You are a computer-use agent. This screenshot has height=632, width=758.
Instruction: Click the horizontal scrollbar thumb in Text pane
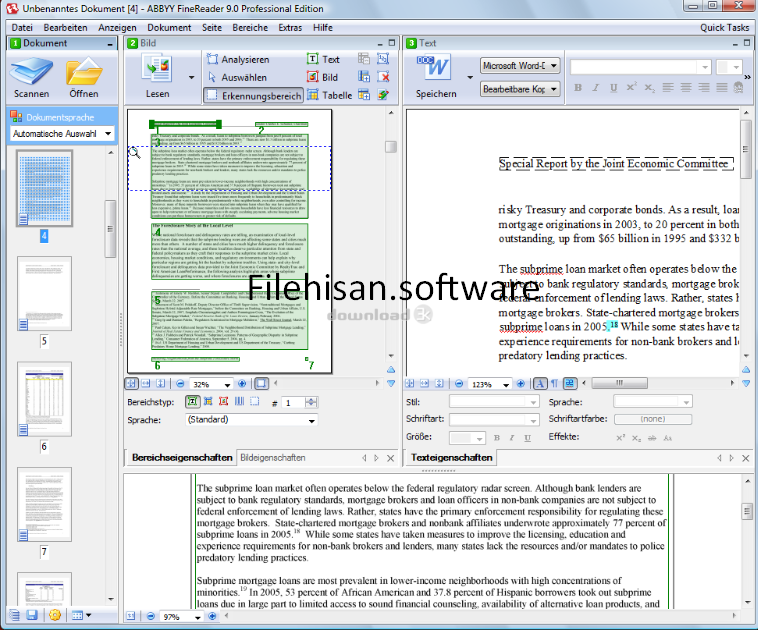619,383
